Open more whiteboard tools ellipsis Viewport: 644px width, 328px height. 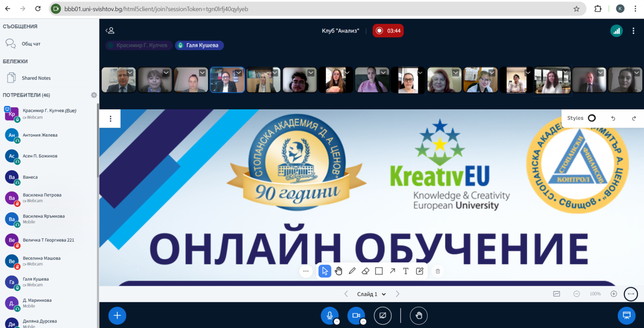click(306, 271)
